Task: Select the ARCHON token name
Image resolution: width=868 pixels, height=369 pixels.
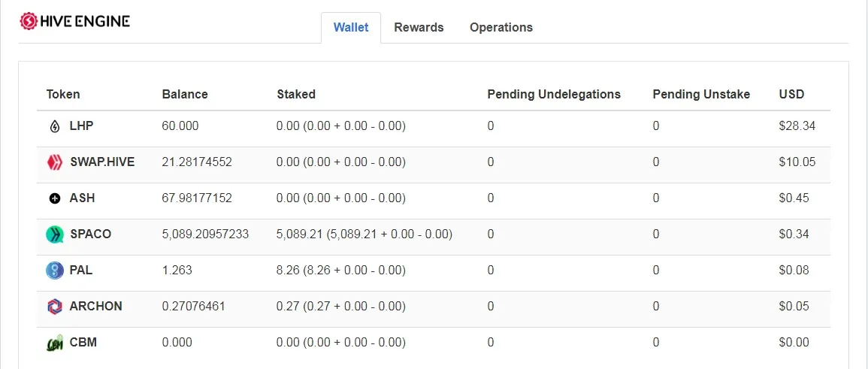Action: pyautogui.click(x=95, y=307)
